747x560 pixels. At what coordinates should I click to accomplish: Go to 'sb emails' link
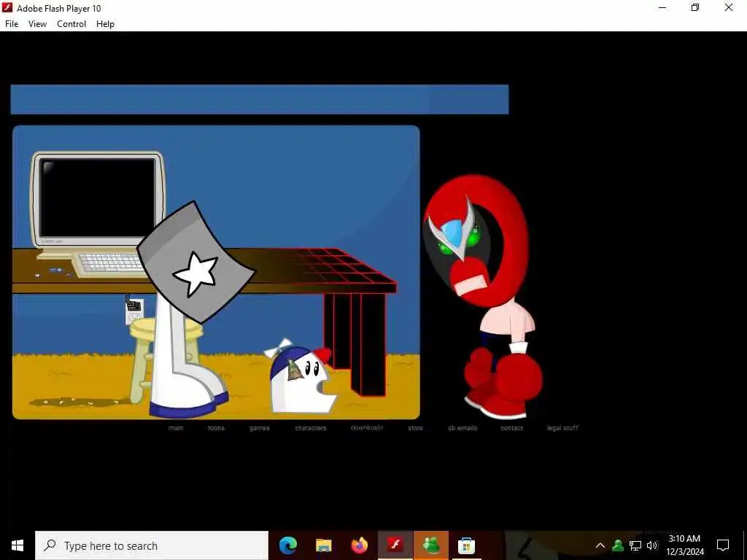coord(462,427)
